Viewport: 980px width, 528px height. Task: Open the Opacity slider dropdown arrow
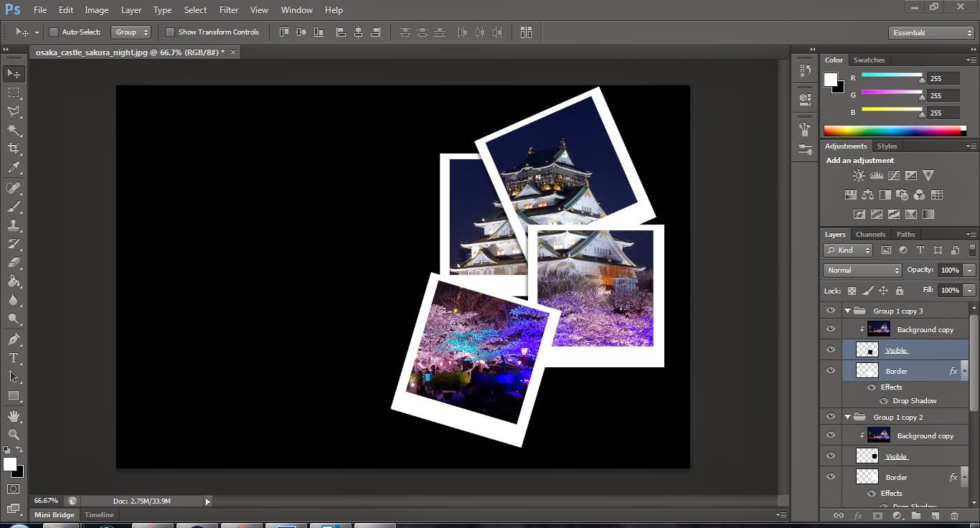[970, 270]
